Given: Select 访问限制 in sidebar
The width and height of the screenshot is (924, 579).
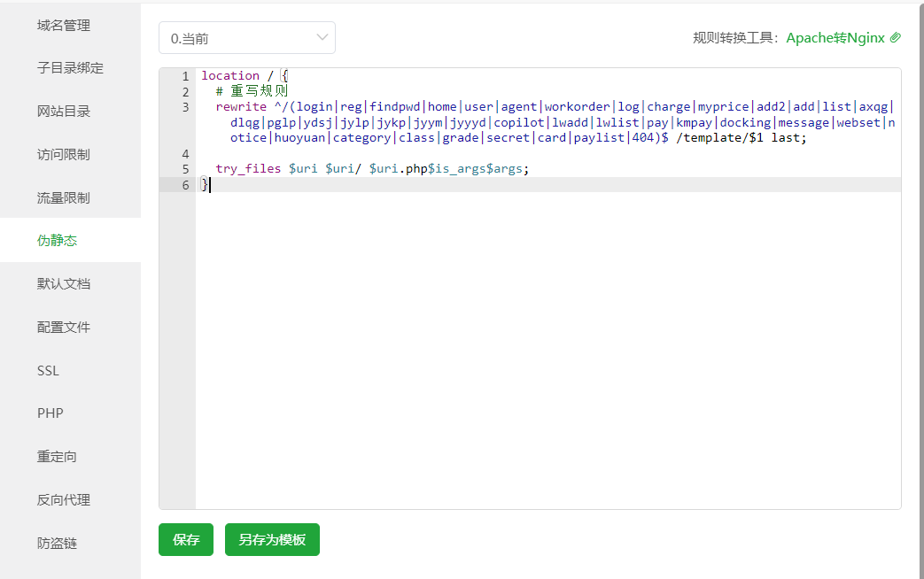Looking at the screenshot, I should pos(64,154).
